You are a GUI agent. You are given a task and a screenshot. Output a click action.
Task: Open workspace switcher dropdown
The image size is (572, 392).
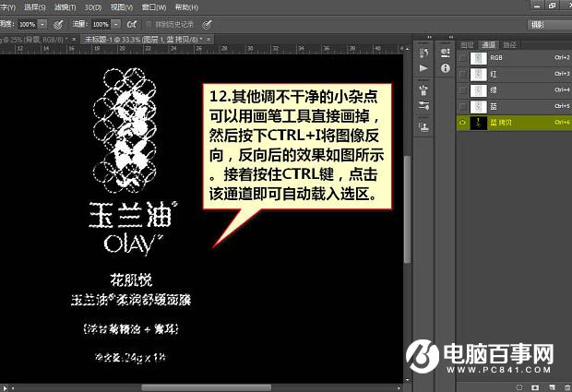point(549,24)
